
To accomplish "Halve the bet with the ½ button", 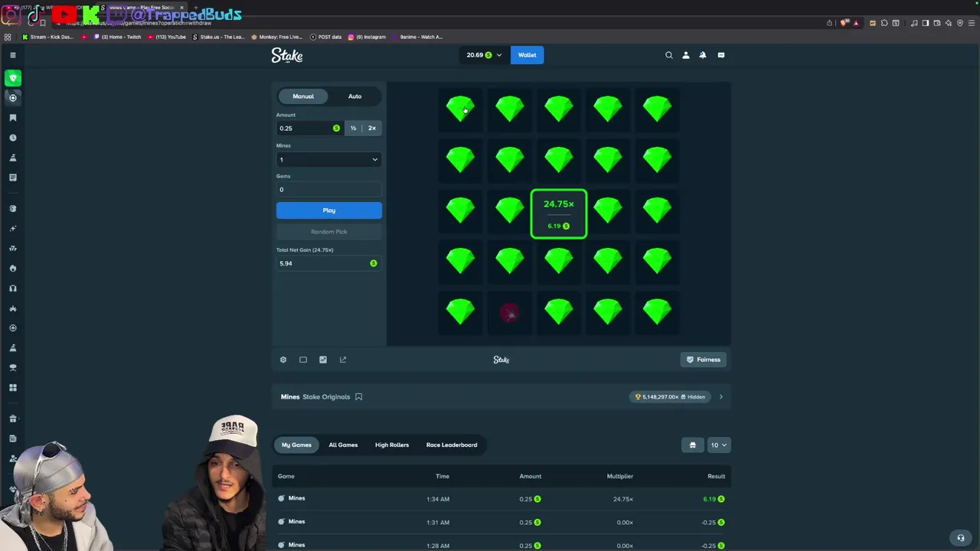I will pyautogui.click(x=353, y=129).
